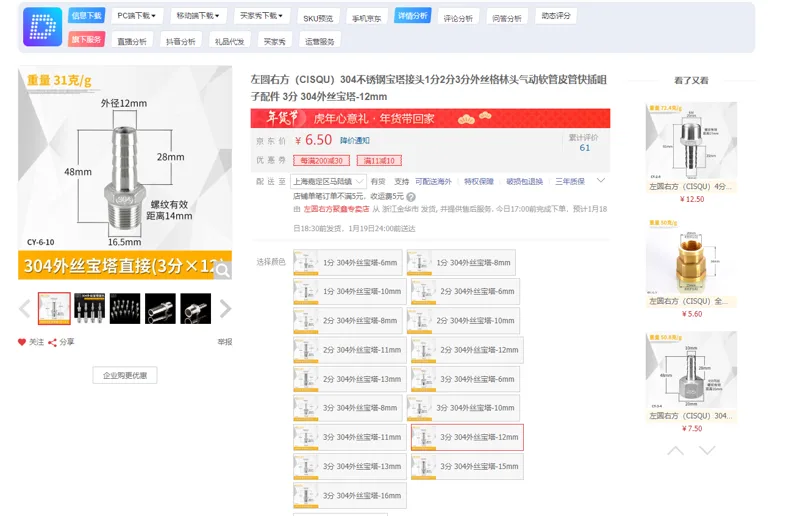Open 直播分析 in plugin toolbar

(x=132, y=41)
